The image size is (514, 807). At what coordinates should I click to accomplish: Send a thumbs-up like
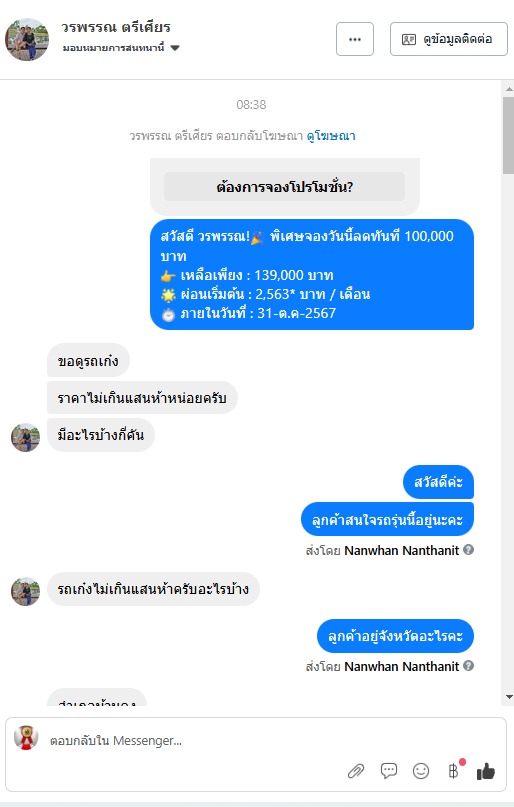[x=485, y=770]
